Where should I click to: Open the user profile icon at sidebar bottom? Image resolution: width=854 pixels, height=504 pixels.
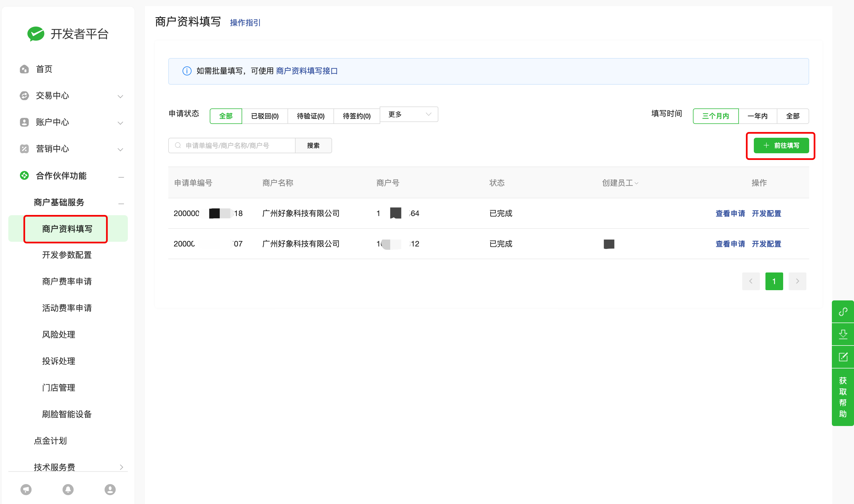click(110, 489)
